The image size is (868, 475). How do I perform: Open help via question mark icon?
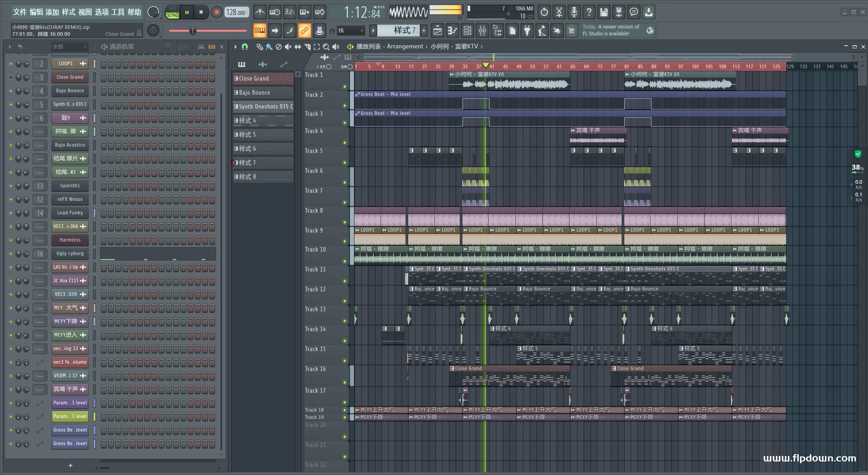click(x=589, y=12)
